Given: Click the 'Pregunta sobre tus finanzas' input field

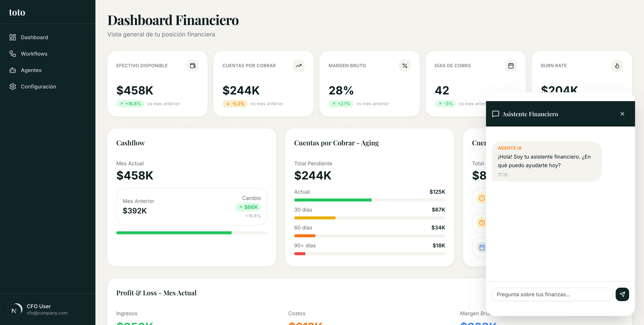Looking at the screenshot, I should pos(552,294).
